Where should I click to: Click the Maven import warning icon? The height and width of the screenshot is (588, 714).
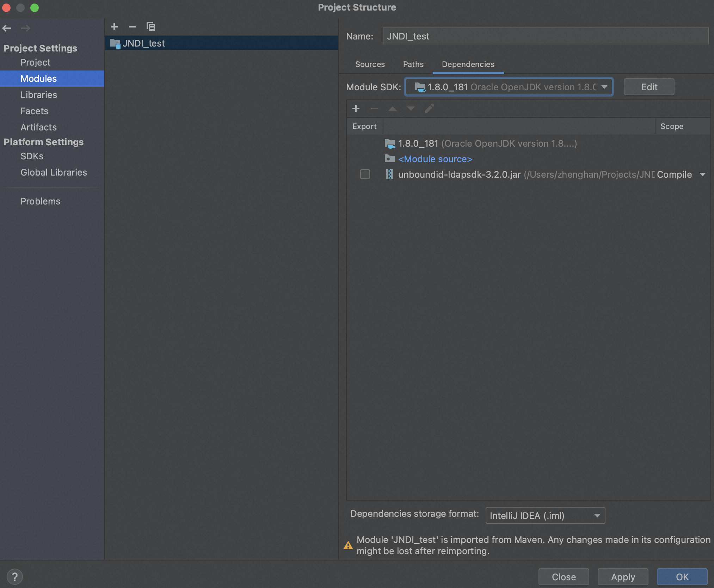coord(348,545)
